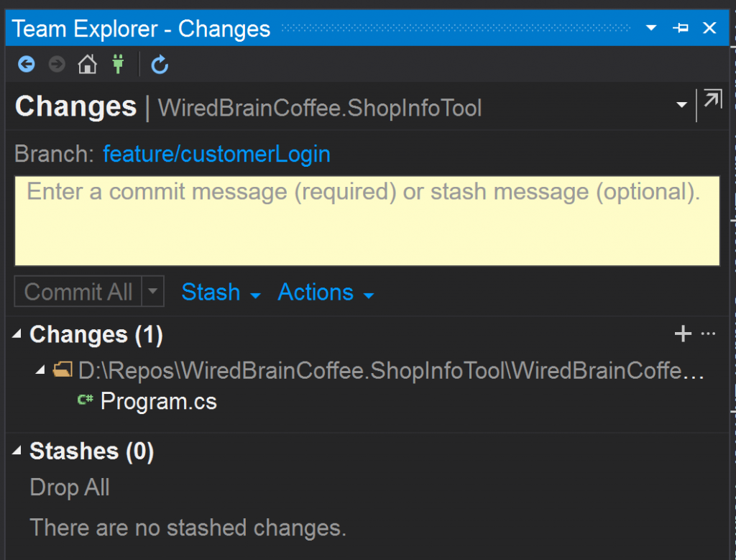Viewport: 736px width, 560px height.
Task: Collapse the Stashes (0) section
Action: click(17, 451)
